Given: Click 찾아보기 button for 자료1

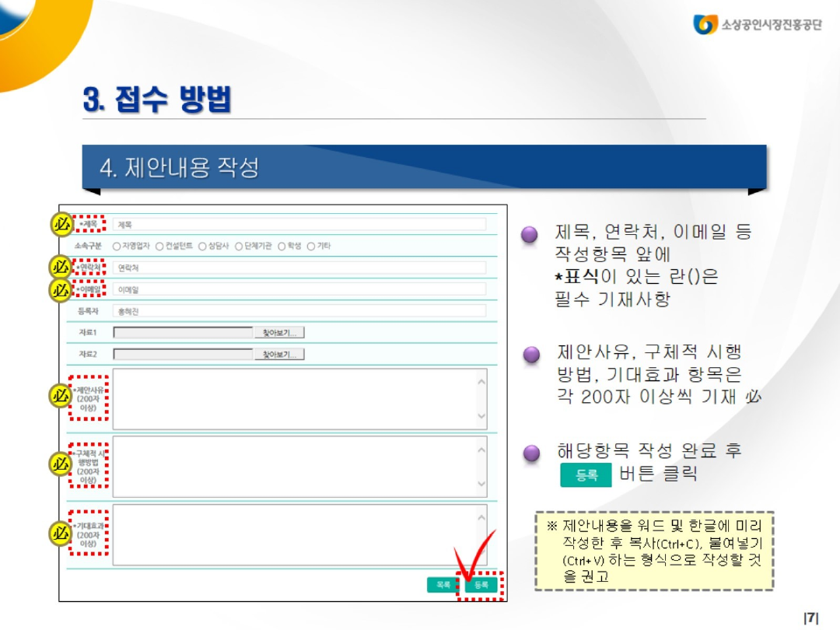Looking at the screenshot, I should pyautogui.click(x=279, y=333).
